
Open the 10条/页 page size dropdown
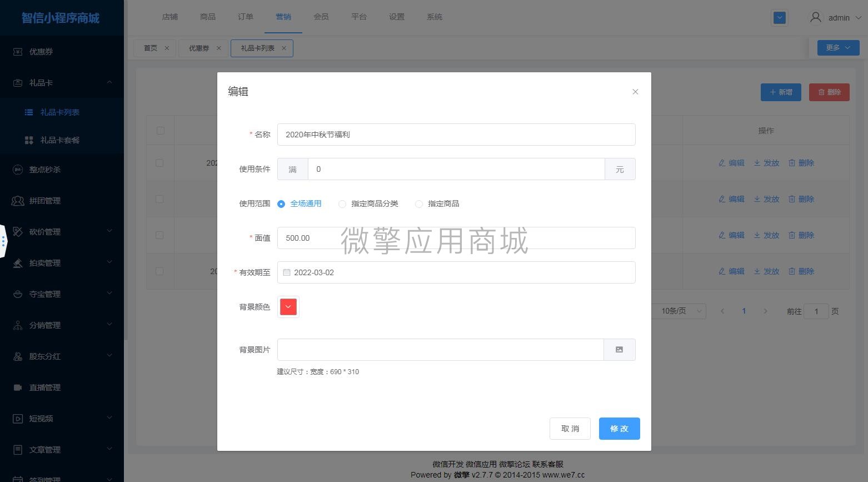click(x=679, y=311)
